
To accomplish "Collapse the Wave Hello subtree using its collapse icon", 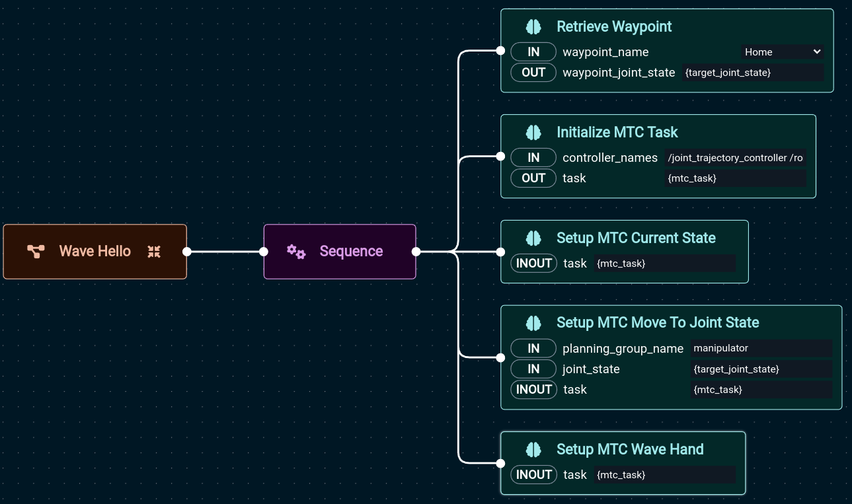I will tap(154, 252).
